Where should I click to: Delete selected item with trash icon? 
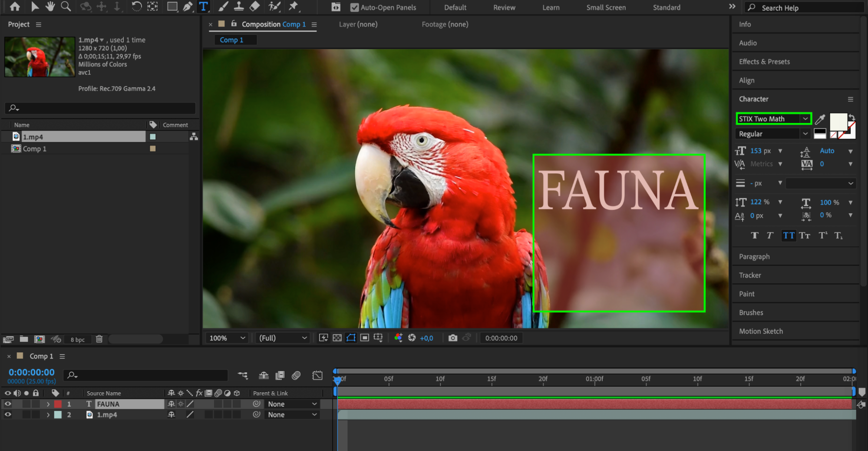(99, 339)
